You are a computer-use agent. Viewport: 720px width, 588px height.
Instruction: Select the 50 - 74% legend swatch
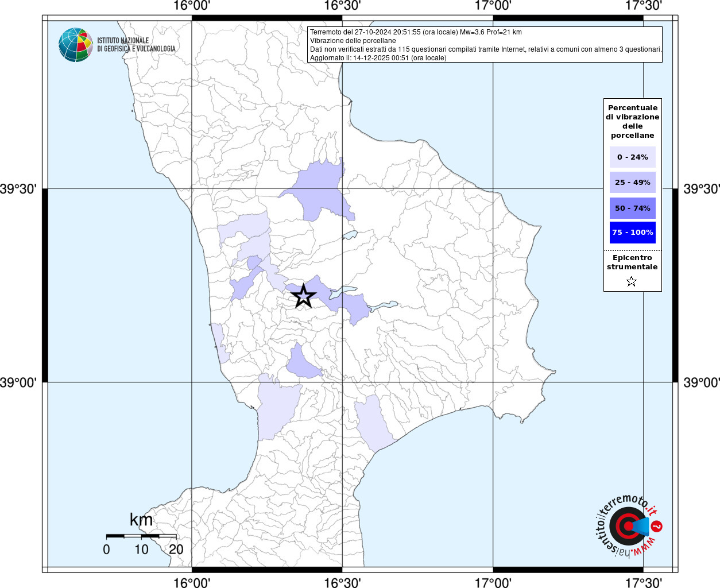tap(632, 208)
